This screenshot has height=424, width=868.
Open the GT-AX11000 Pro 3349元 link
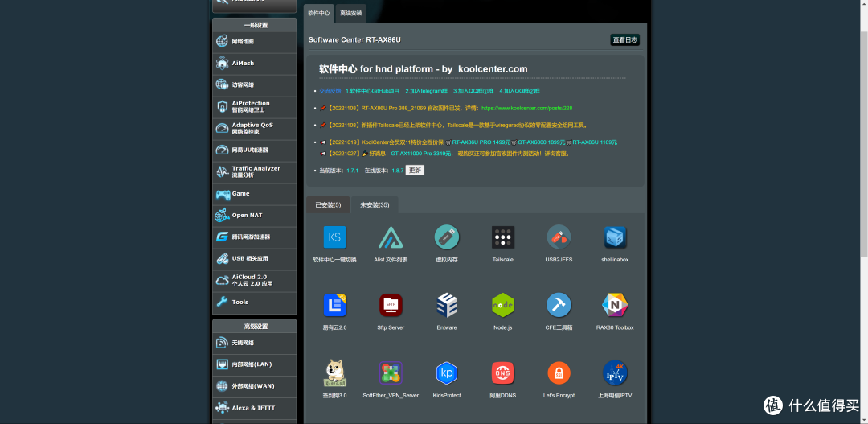[x=421, y=154]
